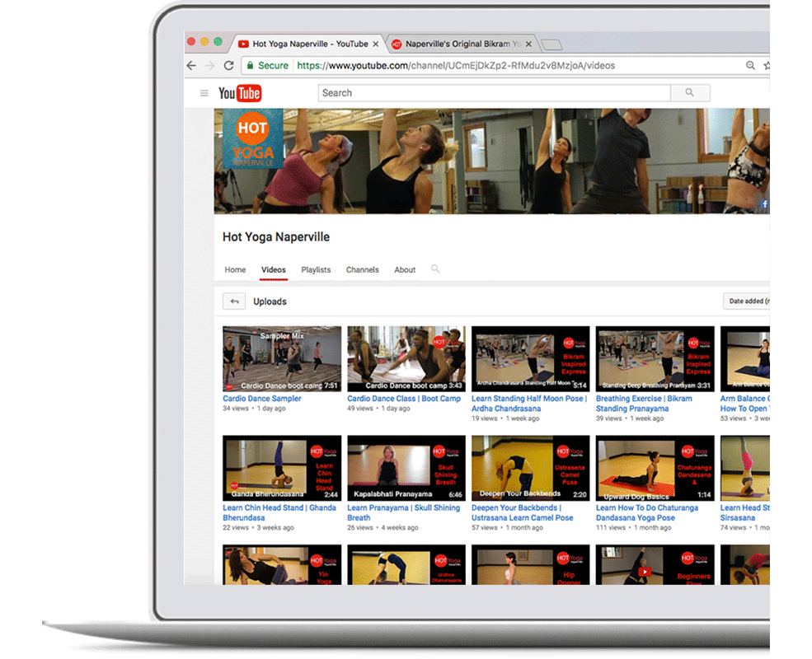
Task: Click the browser forward arrow
Action: pyautogui.click(x=209, y=66)
